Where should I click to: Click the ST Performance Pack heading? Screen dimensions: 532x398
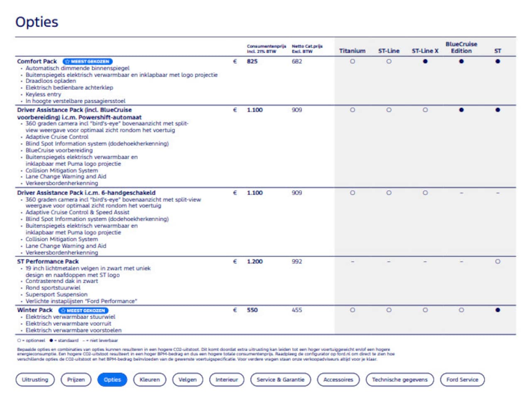tap(48, 262)
